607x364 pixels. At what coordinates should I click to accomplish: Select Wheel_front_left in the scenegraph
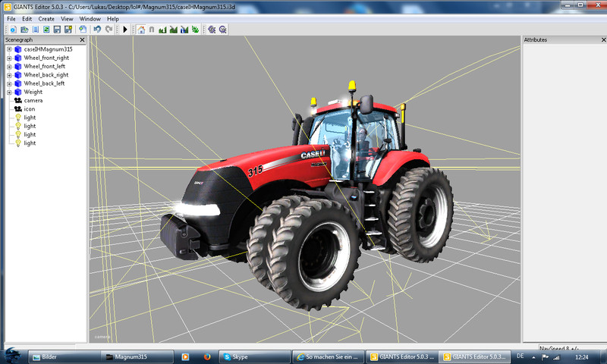[45, 66]
